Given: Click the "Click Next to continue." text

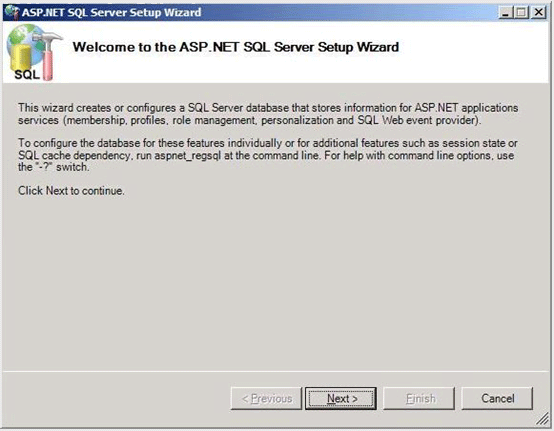Looking at the screenshot, I should click(71, 191).
